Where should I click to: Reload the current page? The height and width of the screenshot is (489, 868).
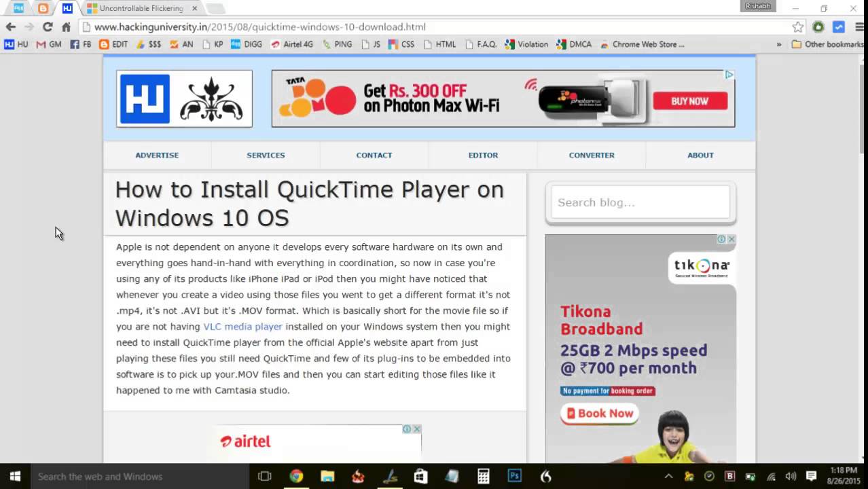tap(48, 27)
